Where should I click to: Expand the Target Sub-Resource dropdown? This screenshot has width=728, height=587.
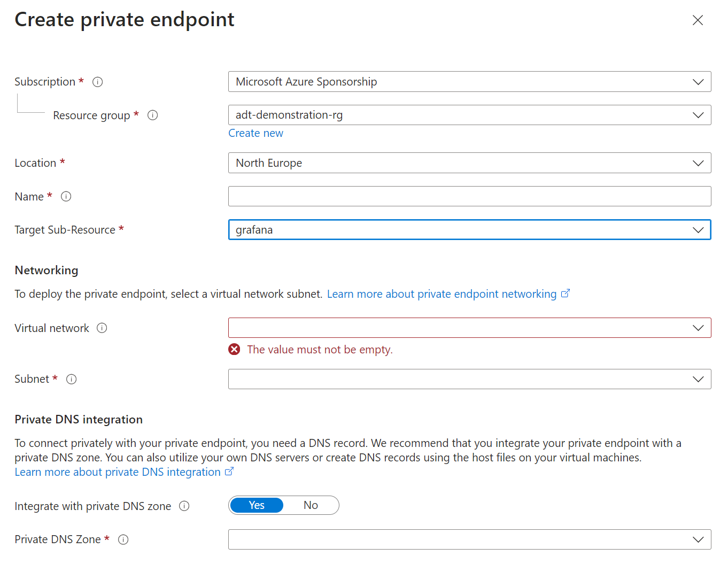tap(469, 230)
